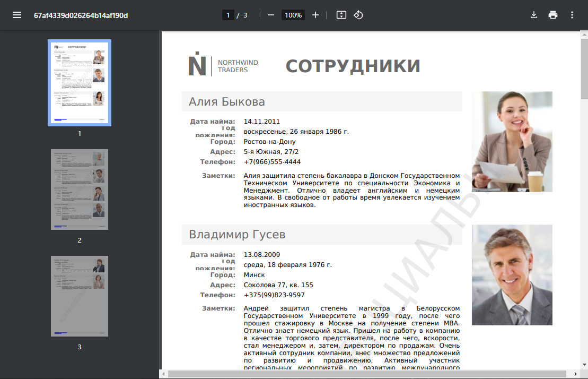Click birth date 26 января 1986 г.
588x379 pixels.
click(x=319, y=132)
